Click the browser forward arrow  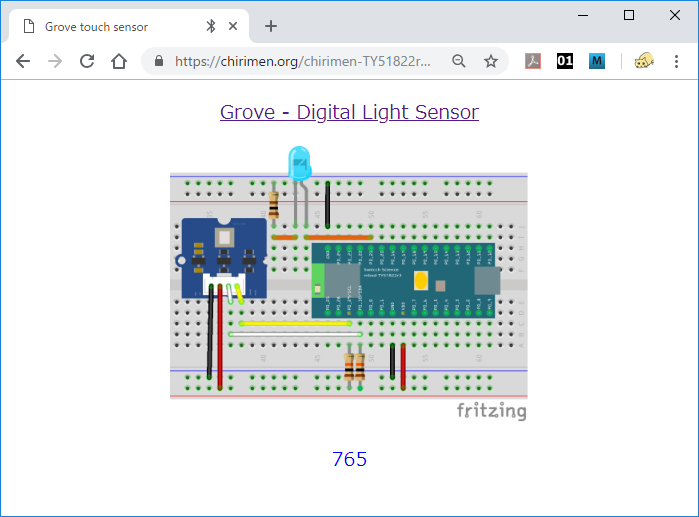tap(55, 61)
